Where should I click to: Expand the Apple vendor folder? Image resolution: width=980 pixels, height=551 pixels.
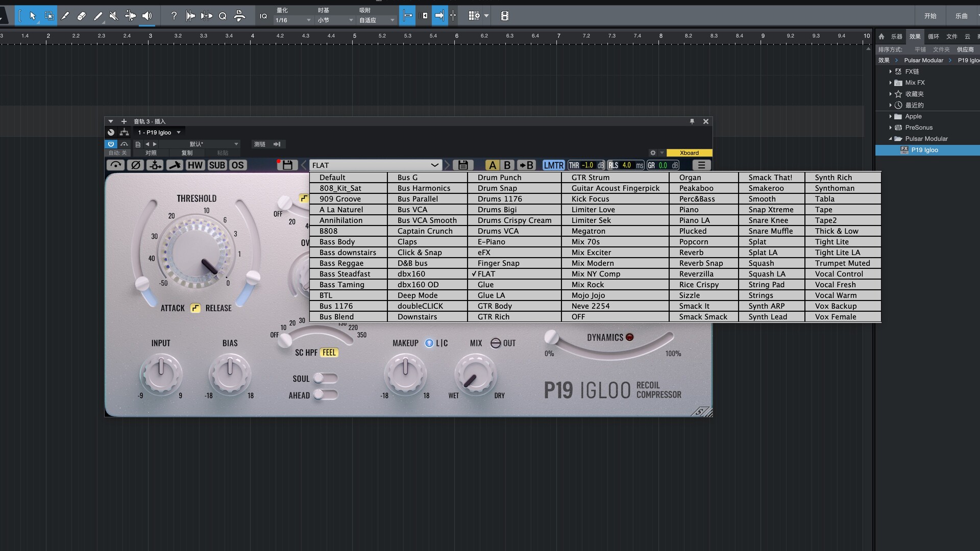(x=890, y=116)
